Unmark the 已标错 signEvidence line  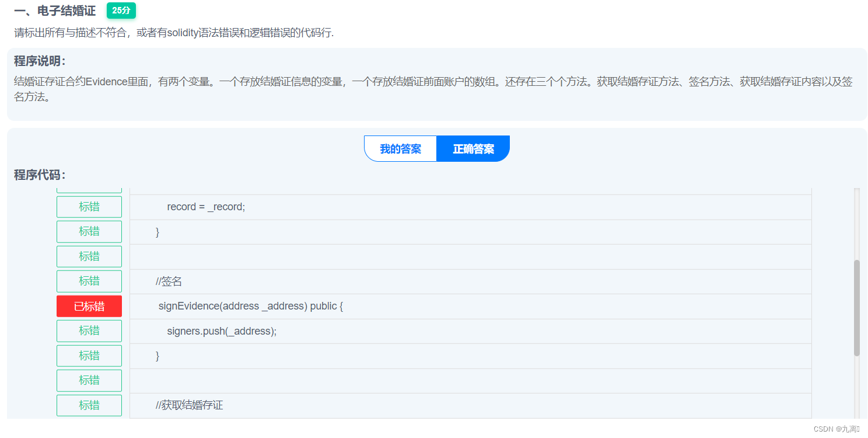[x=89, y=306]
